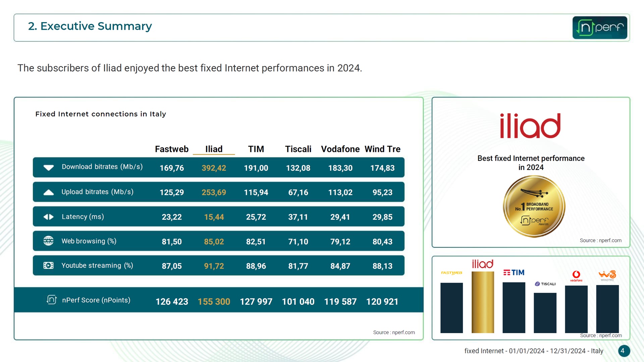Click the TIM logo above bar chart

click(x=514, y=273)
